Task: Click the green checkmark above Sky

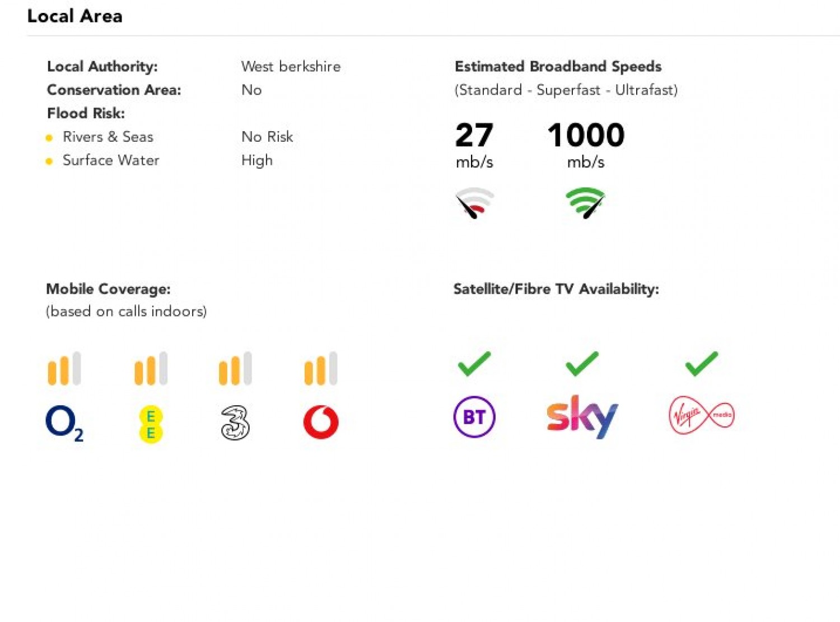Action: click(582, 364)
